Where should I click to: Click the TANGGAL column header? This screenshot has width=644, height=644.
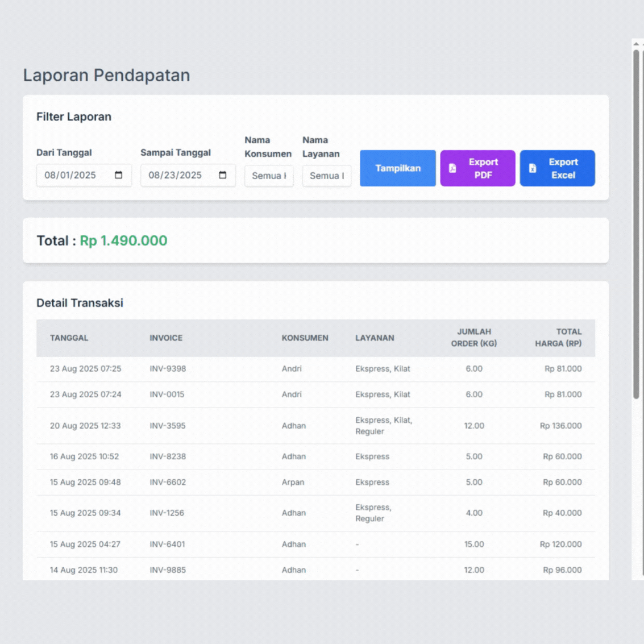(x=69, y=338)
